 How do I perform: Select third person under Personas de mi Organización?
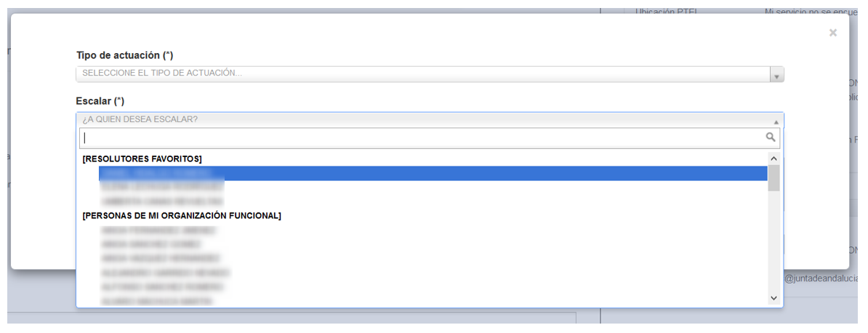click(433, 258)
